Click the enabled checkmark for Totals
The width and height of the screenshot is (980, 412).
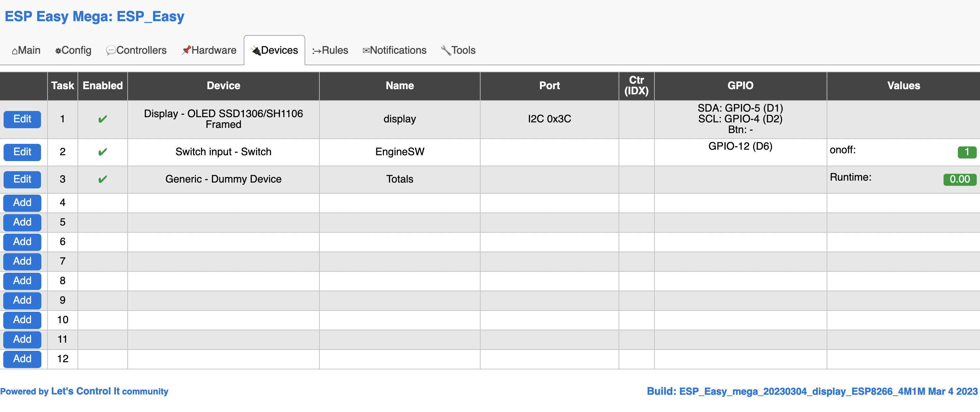tap(103, 180)
